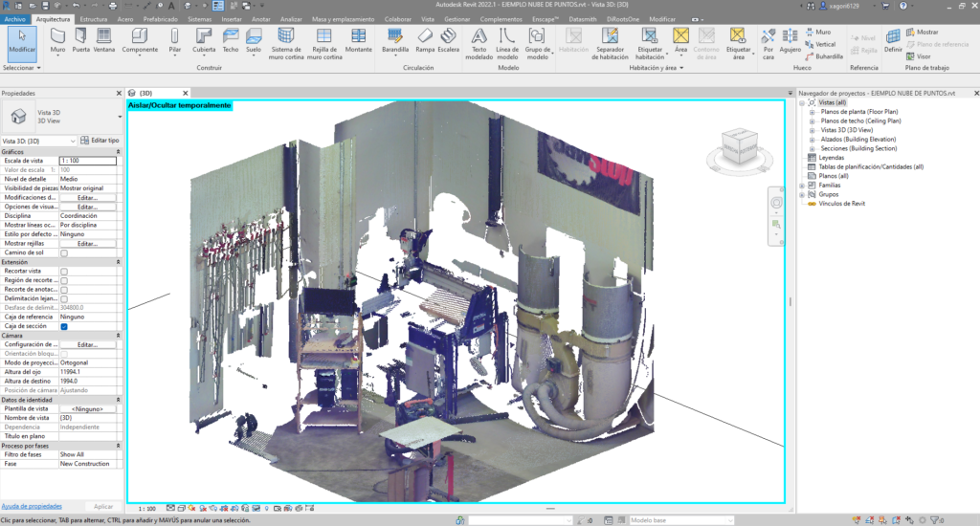The image size is (980, 526).
Task: Enable the Recortar vista checkbox
Action: click(x=64, y=272)
